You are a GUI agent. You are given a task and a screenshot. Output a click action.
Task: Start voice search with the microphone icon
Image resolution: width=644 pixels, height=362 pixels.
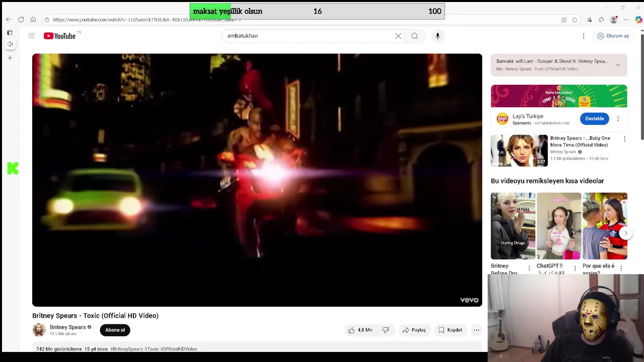click(438, 36)
